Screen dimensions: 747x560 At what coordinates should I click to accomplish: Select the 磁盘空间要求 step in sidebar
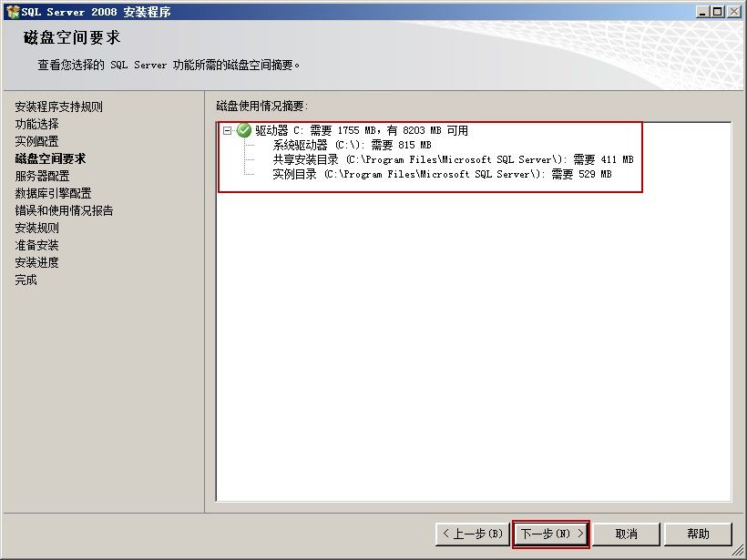coord(50,158)
